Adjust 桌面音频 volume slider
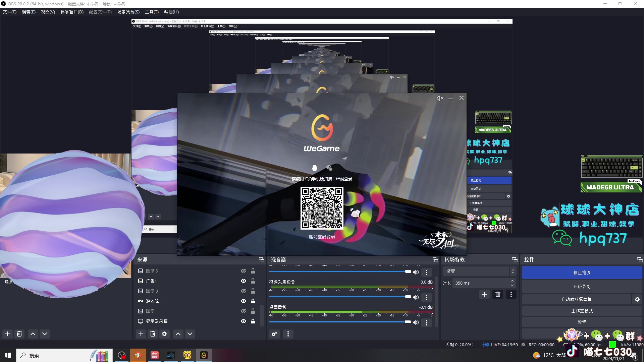Viewport: 644px width, 362px height. coord(340,322)
